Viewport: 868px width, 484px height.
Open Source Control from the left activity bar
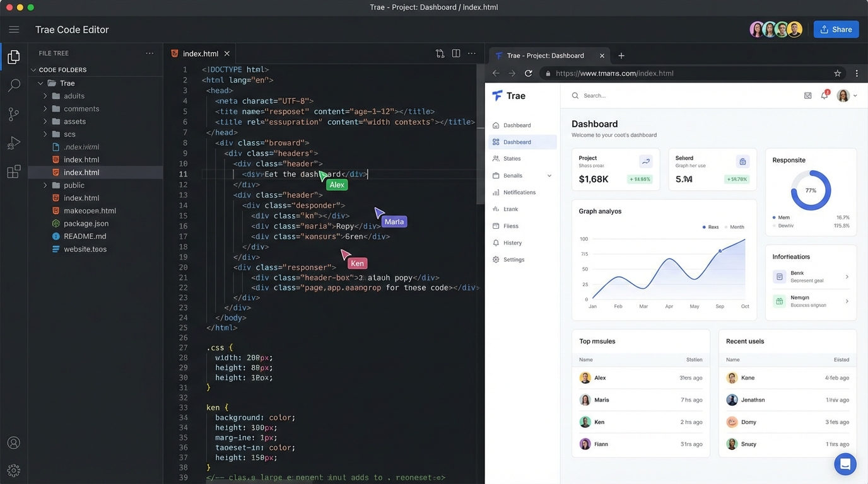14,113
